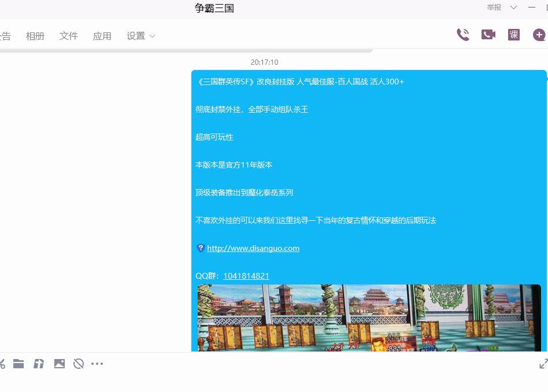
Task: Click the screenshot scissors icon
Action: click(x=2, y=364)
